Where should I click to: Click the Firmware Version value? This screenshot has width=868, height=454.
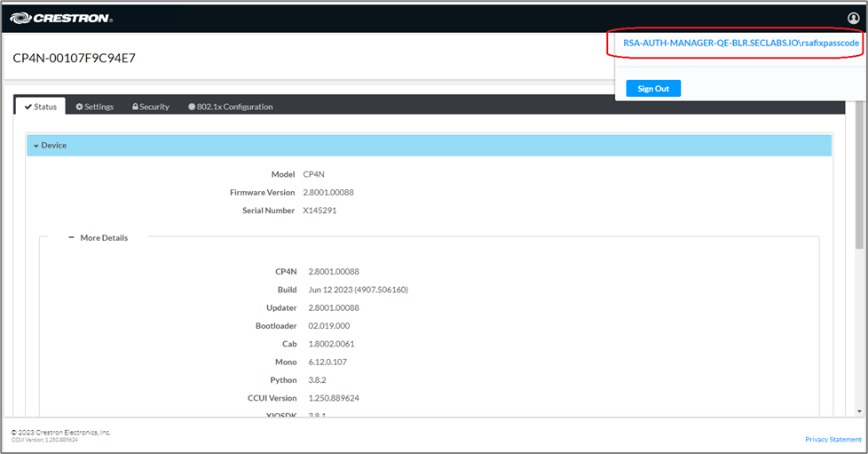coord(328,193)
